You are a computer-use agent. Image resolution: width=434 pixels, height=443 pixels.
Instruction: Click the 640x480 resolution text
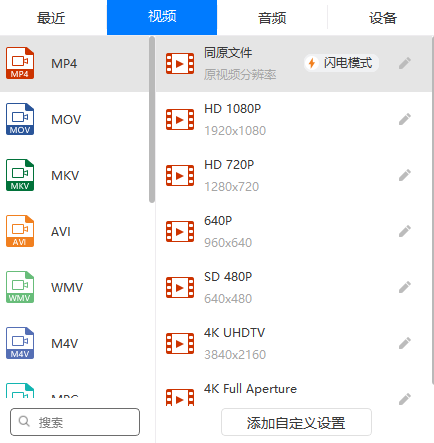click(228, 299)
